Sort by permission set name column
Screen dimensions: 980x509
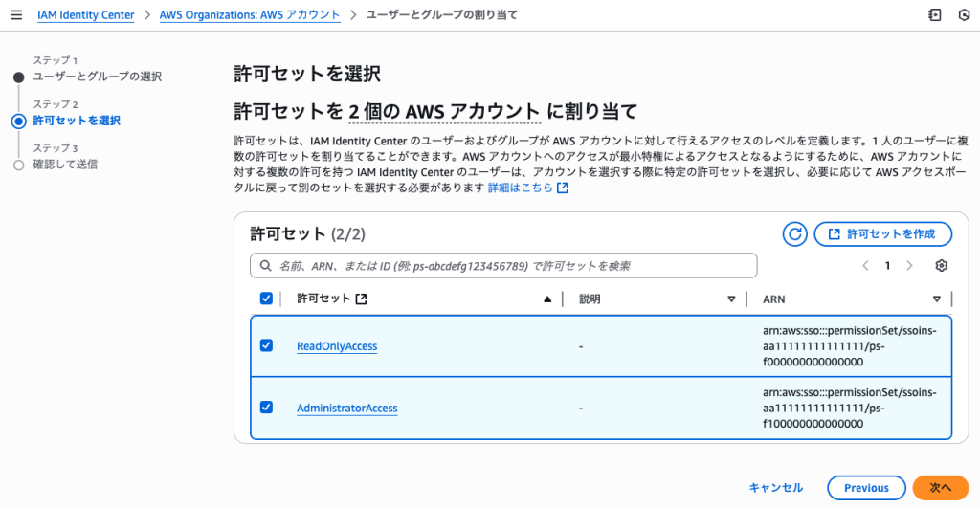click(x=547, y=299)
